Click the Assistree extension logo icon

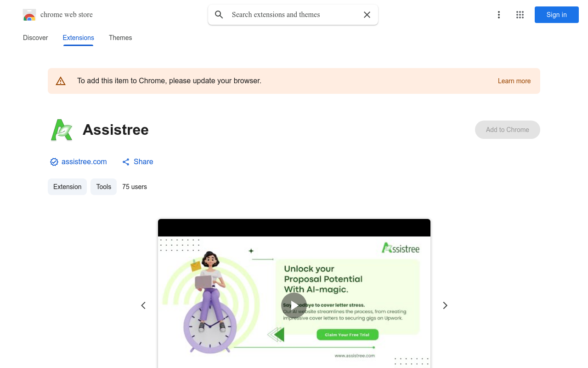(x=62, y=130)
